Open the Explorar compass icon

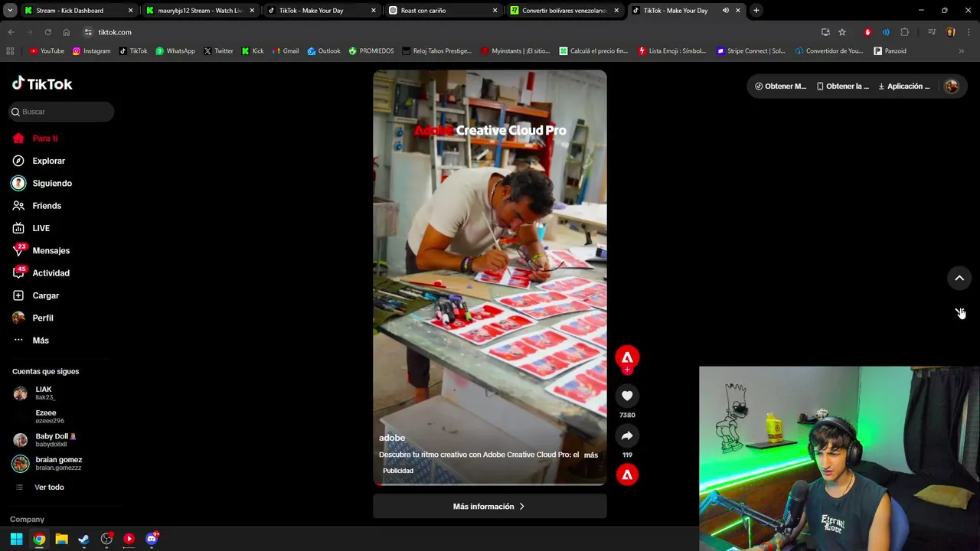tap(18, 161)
